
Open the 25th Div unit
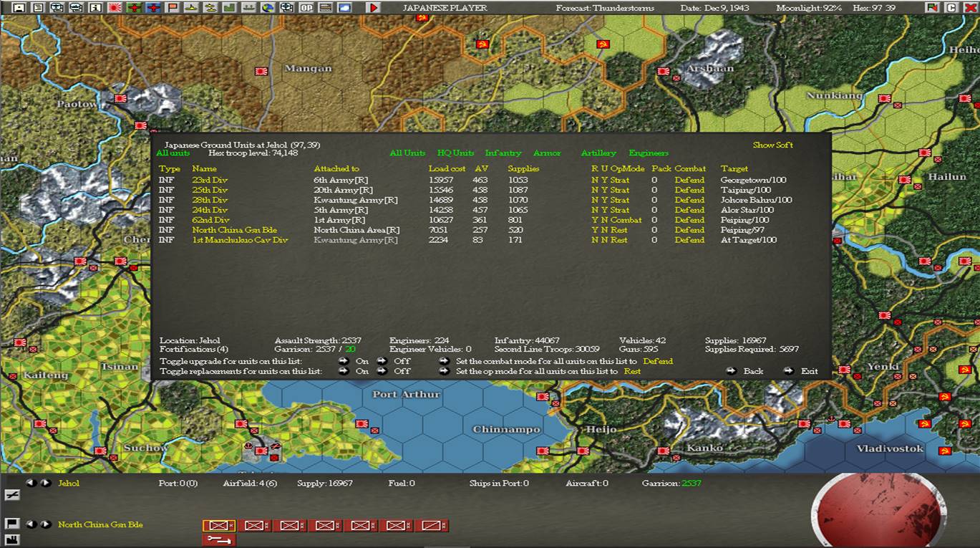[210, 190]
